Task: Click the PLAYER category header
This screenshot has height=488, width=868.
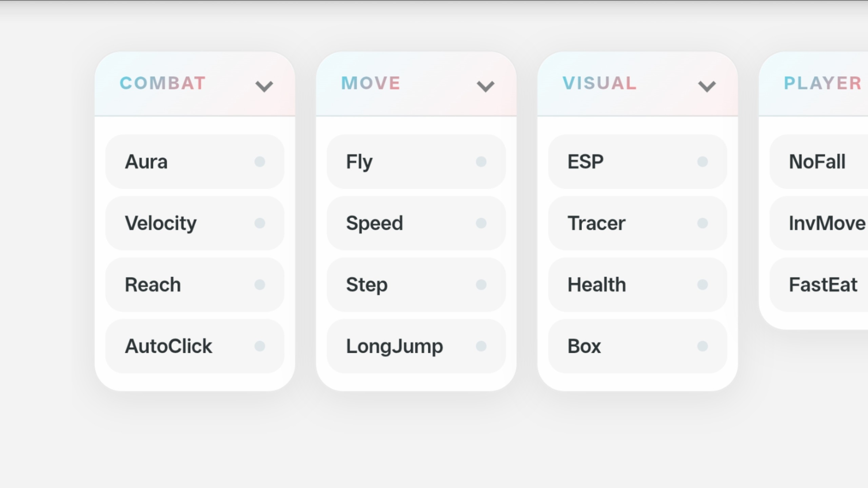Action: [822, 83]
